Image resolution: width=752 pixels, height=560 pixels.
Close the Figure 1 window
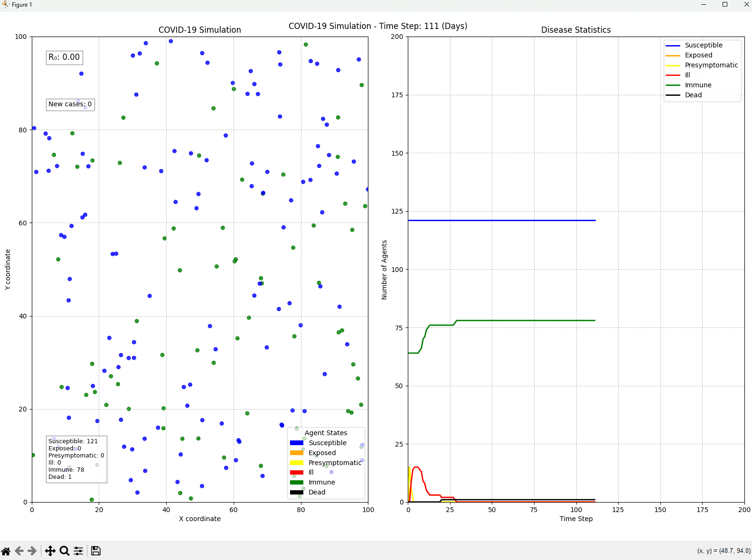(746, 5)
